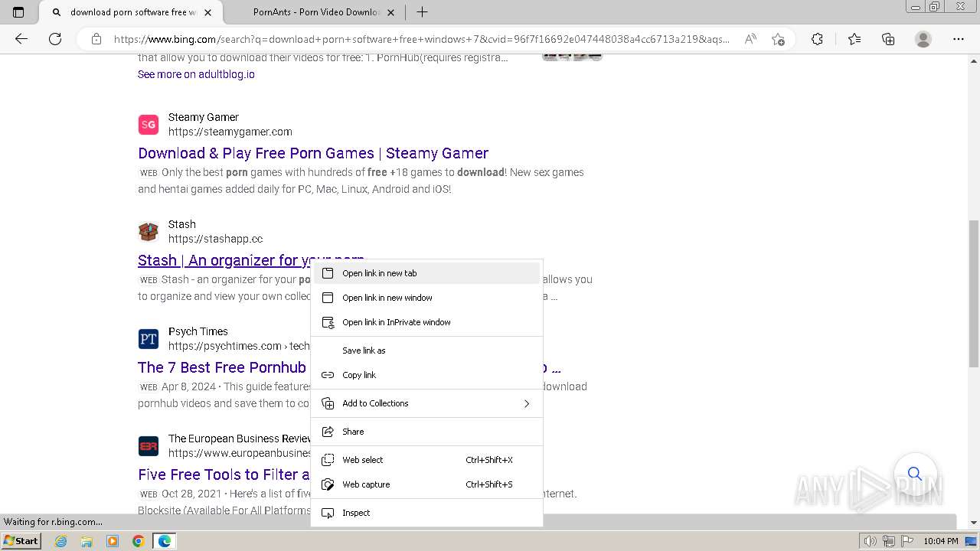Click the https://steamygamer.com URL text
The width and height of the screenshot is (980, 551).
(x=230, y=132)
